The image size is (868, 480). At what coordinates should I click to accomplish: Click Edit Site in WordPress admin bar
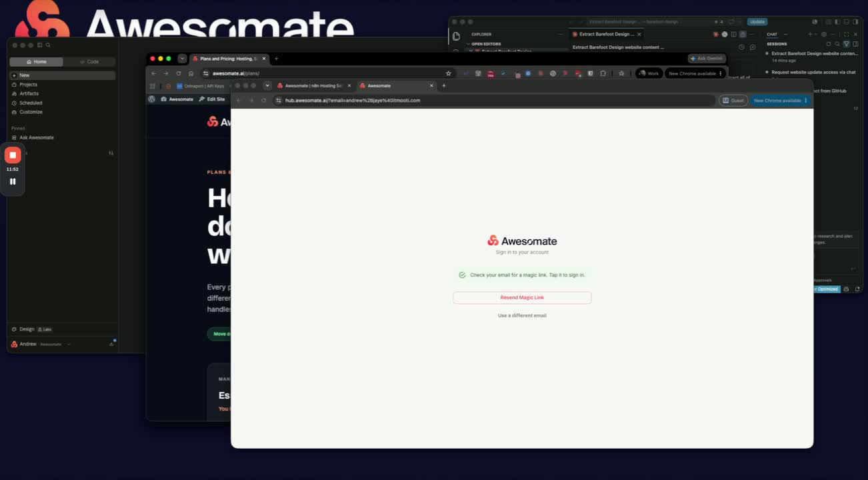point(211,99)
